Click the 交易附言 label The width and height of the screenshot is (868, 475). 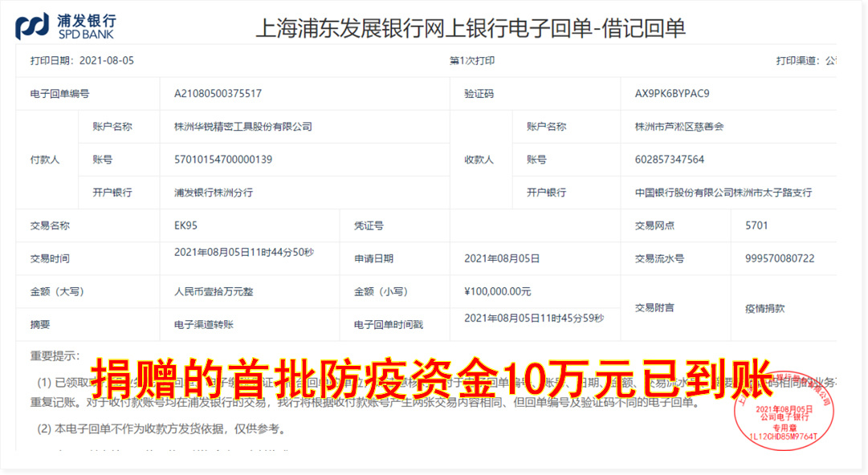coord(654,308)
